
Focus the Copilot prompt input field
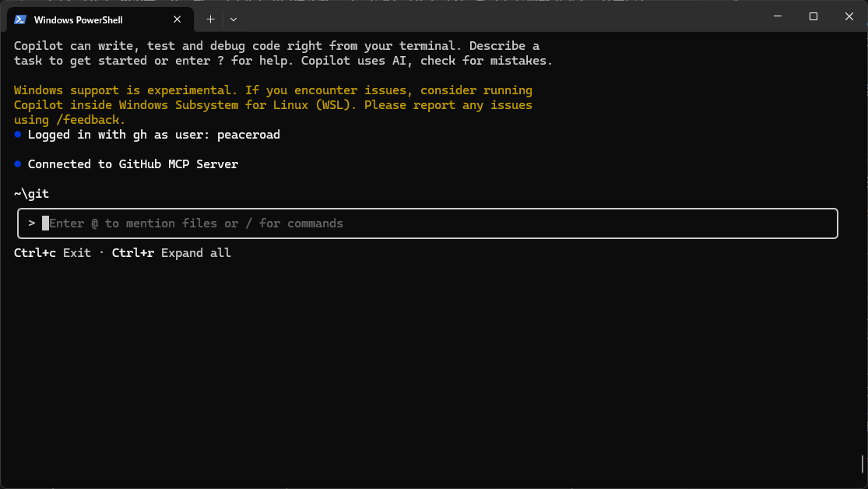pos(427,223)
